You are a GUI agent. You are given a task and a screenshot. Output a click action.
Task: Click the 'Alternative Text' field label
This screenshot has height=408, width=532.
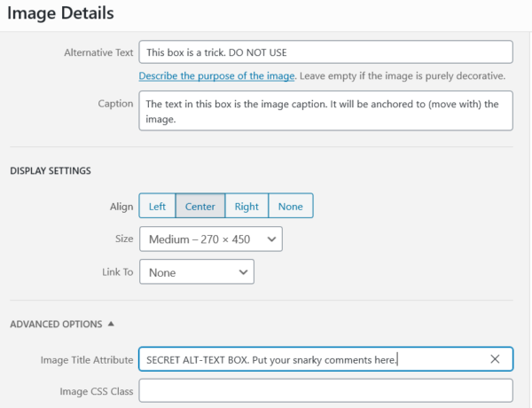click(x=98, y=53)
